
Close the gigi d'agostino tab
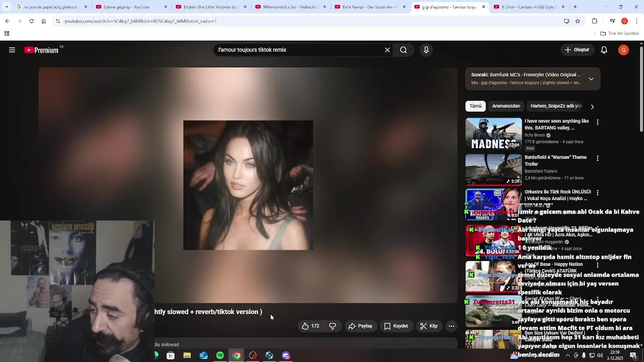tap(484, 7)
